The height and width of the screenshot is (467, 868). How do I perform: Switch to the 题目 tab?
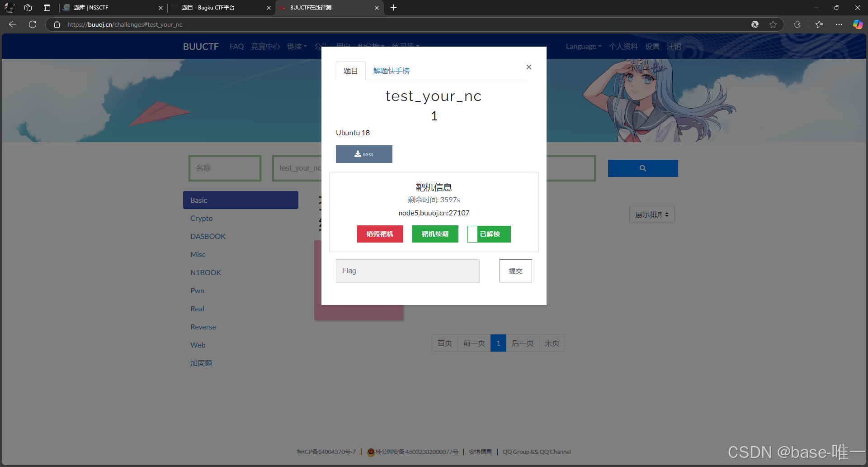350,71
